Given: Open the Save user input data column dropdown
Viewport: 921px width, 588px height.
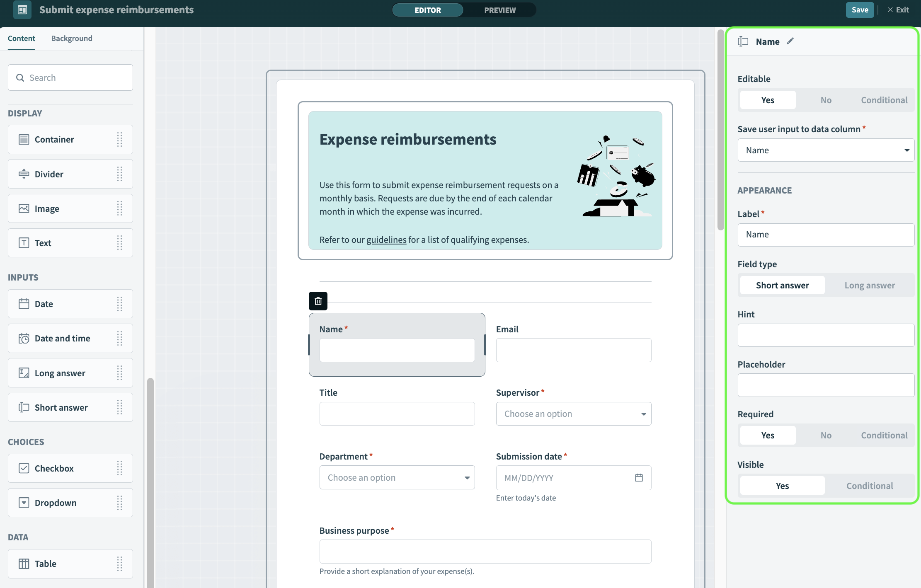Looking at the screenshot, I should [826, 150].
